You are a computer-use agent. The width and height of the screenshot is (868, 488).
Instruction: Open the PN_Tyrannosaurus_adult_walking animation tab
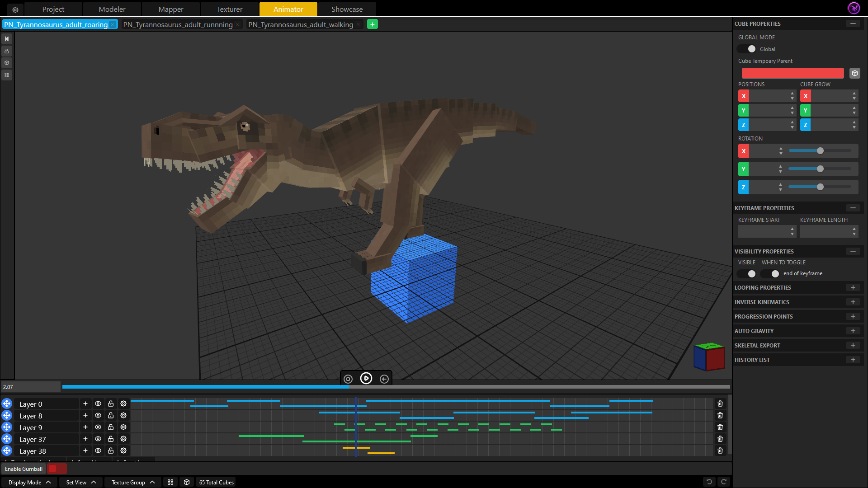(x=301, y=24)
